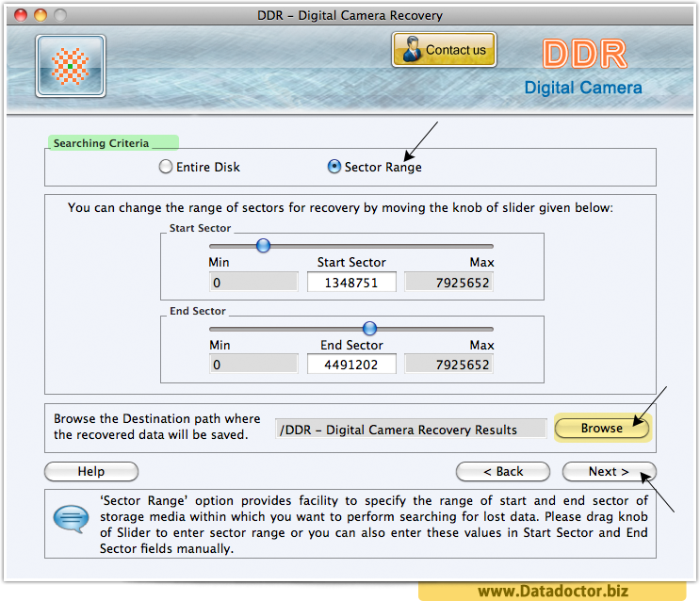Click the Start Sector Max field 7925652
The width and height of the screenshot is (700, 601).
448,283
